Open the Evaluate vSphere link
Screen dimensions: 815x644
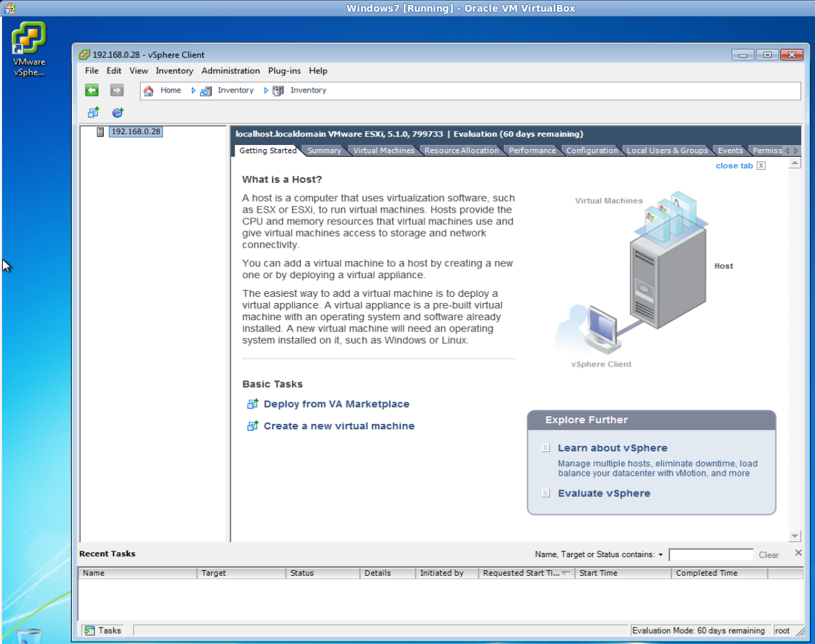click(604, 494)
